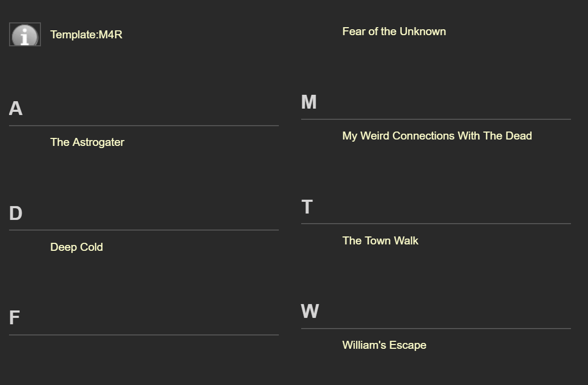Open the William's Escape story link
The image size is (588, 385).
pyautogui.click(x=384, y=345)
